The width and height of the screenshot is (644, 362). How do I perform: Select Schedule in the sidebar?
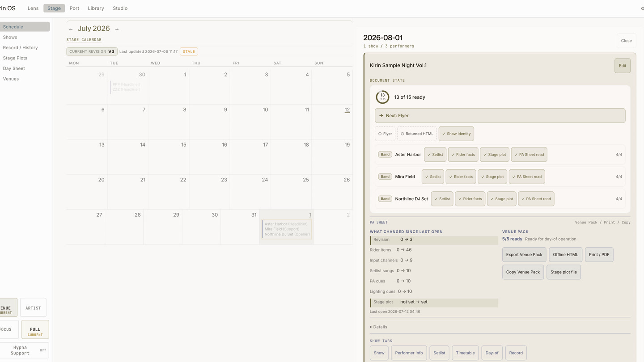pos(25,27)
